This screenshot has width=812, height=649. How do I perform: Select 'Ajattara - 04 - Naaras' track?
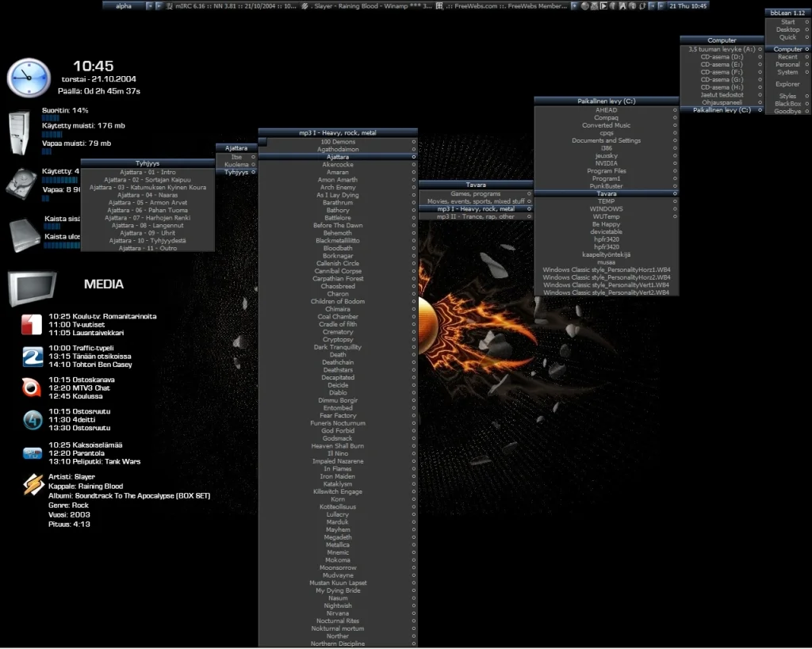pos(147,195)
